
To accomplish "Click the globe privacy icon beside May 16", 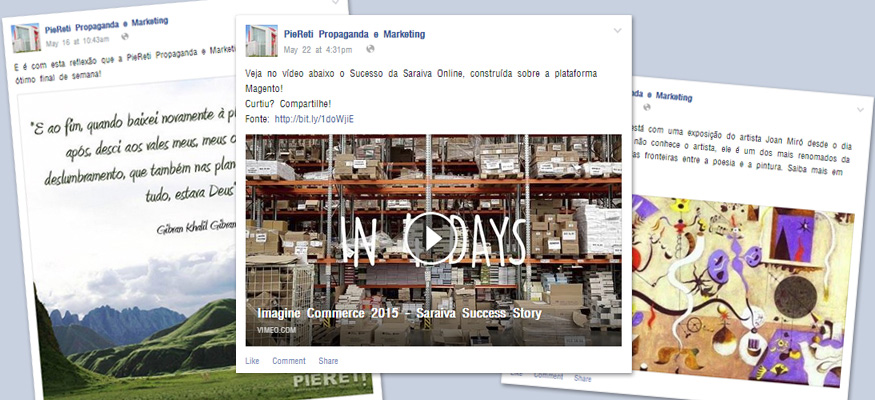I will pyautogui.click(x=124, y=36).
